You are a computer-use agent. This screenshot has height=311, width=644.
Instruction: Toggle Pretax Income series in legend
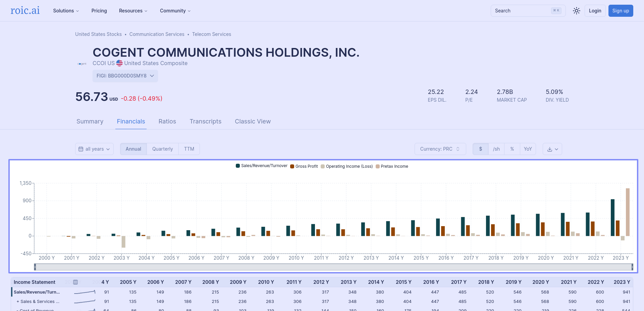(392, 166)
